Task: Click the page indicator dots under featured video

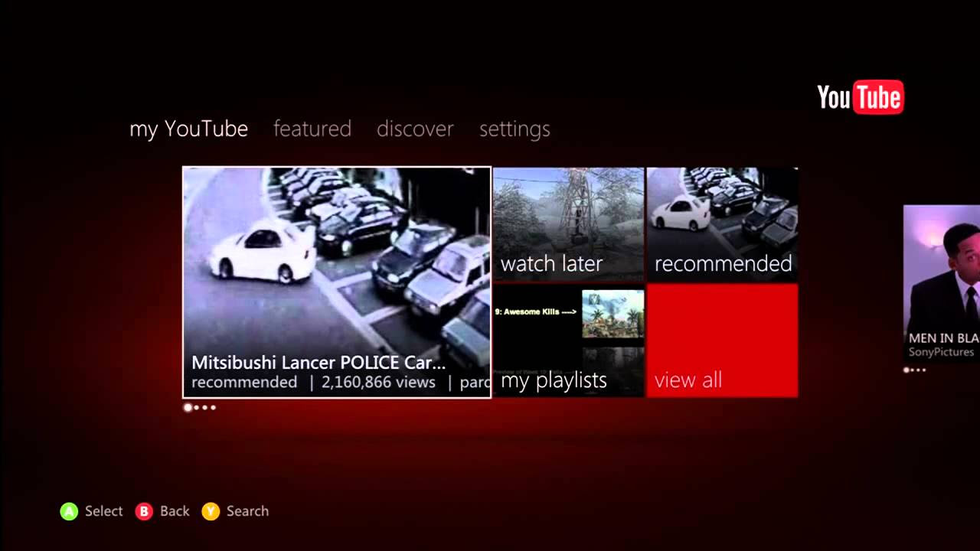Action: 200,407
